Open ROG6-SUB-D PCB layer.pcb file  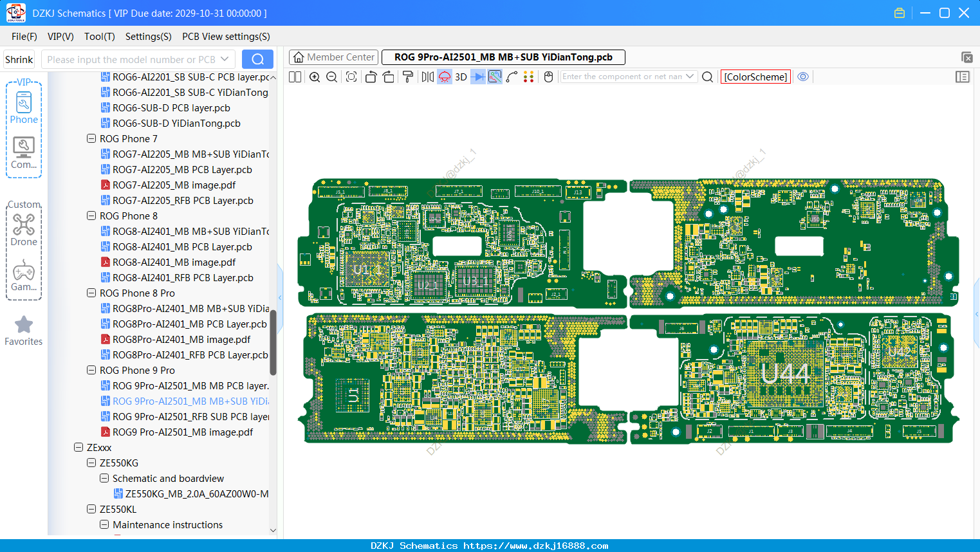(x=165, y=108)
